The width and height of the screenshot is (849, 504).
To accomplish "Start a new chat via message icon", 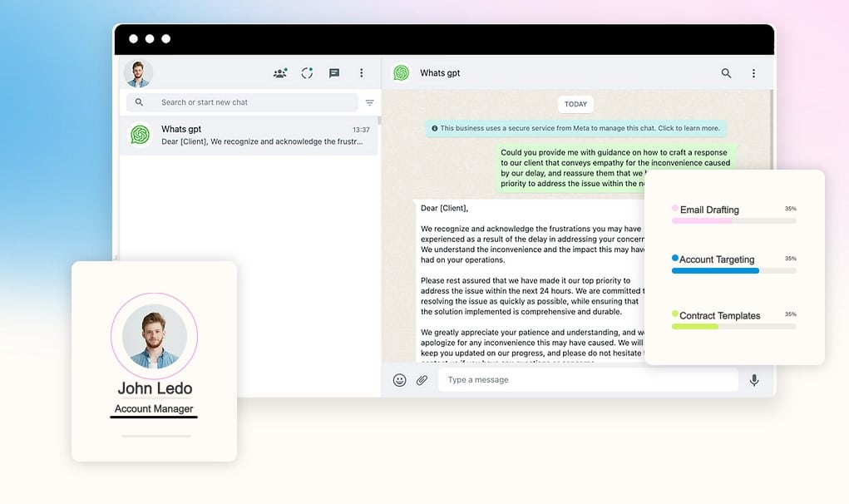I will (334, 73).
